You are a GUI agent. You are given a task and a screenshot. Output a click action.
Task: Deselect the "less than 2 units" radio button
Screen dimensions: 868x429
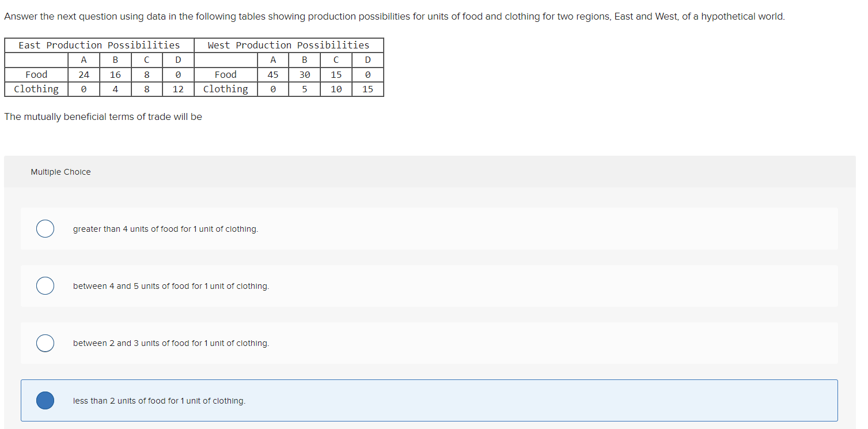pyautogui.click(x=45, y=400)
